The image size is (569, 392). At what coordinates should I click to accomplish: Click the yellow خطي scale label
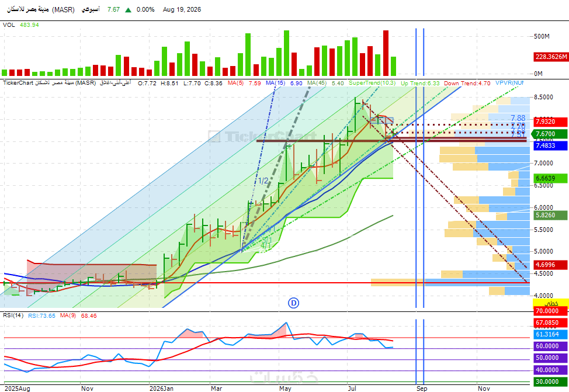coord(551,303)
